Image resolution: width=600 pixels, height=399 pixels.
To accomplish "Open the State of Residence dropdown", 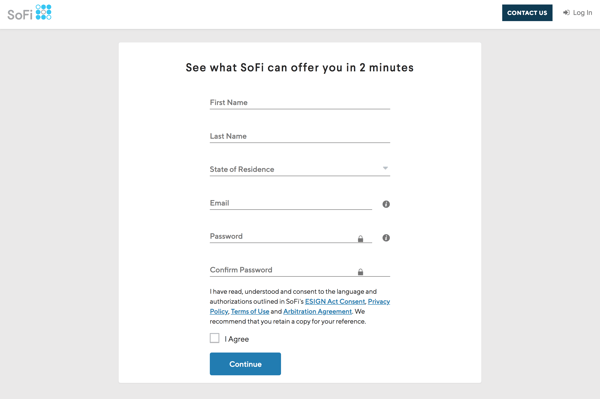I will (x=300, y=169).
